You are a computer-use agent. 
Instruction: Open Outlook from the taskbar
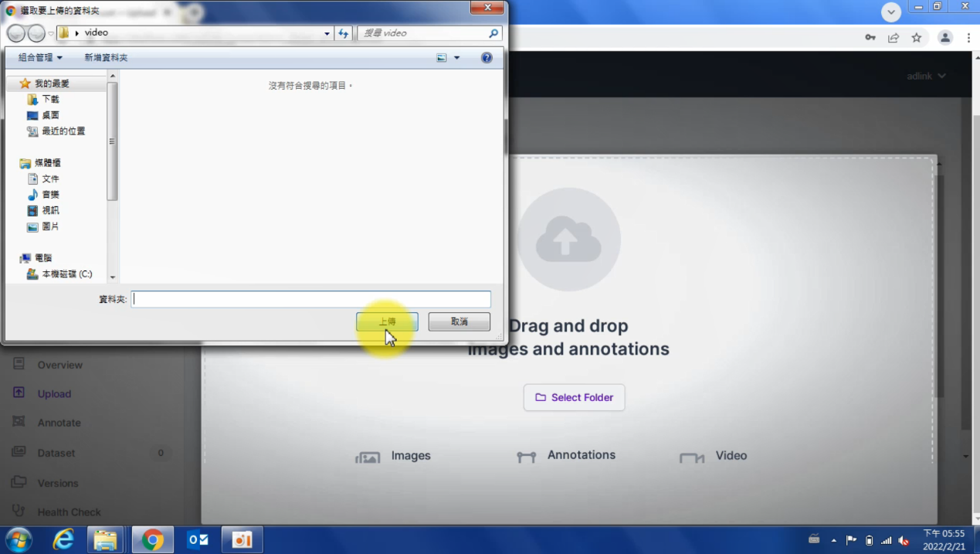(198, 539)
